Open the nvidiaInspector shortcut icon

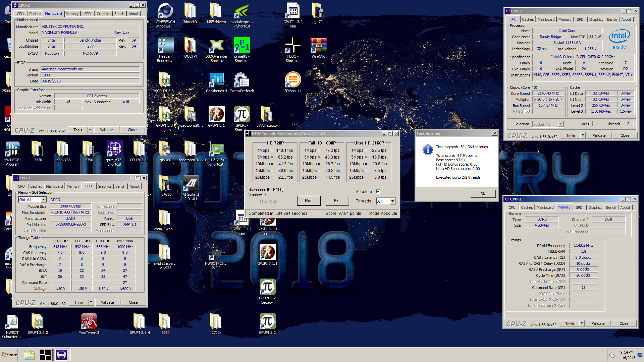point(242,15)
